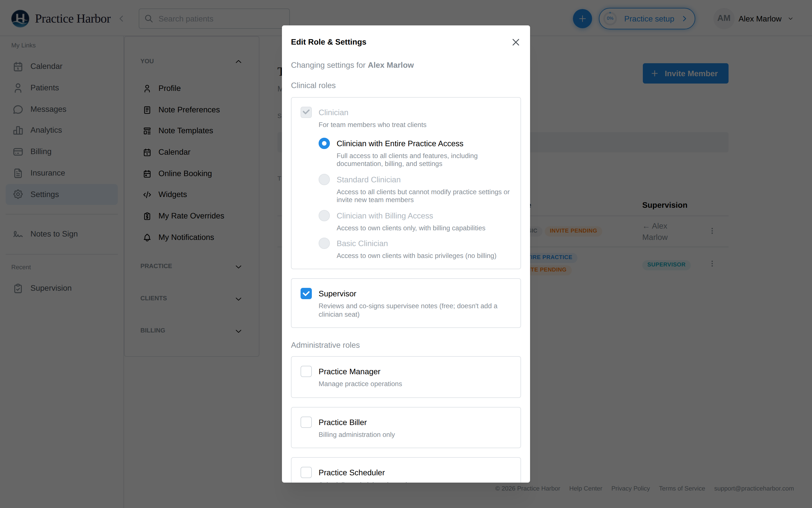
Task: Collapse sidebar using the left chevron
Action: 122,19
